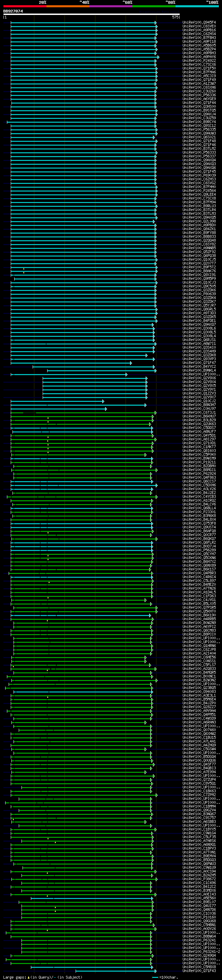Open the UniRef100_B9RCY4 hit label
222x980 pixels.
pos(199,122)
